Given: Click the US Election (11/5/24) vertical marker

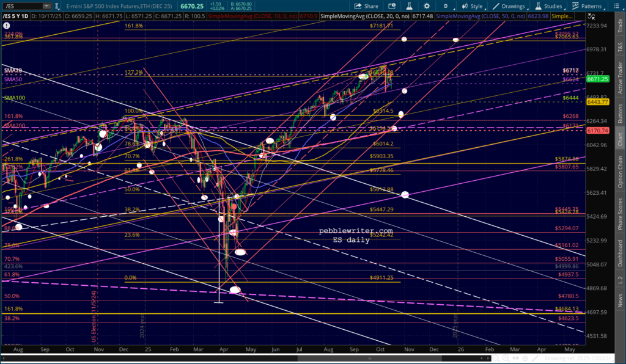Looking at the screenshot, I should click(x=94, y=316).
